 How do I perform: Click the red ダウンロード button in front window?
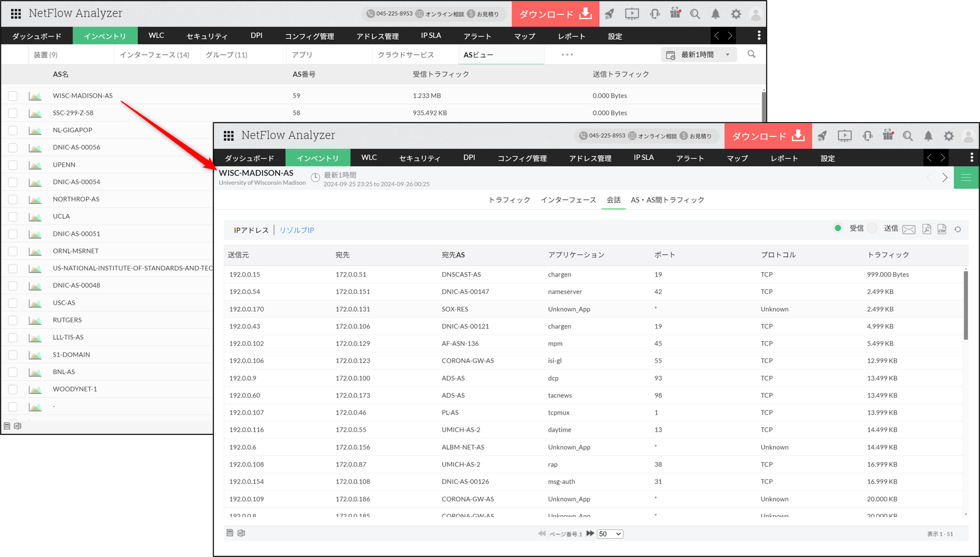pyautogui.click(x=767, y=136)
